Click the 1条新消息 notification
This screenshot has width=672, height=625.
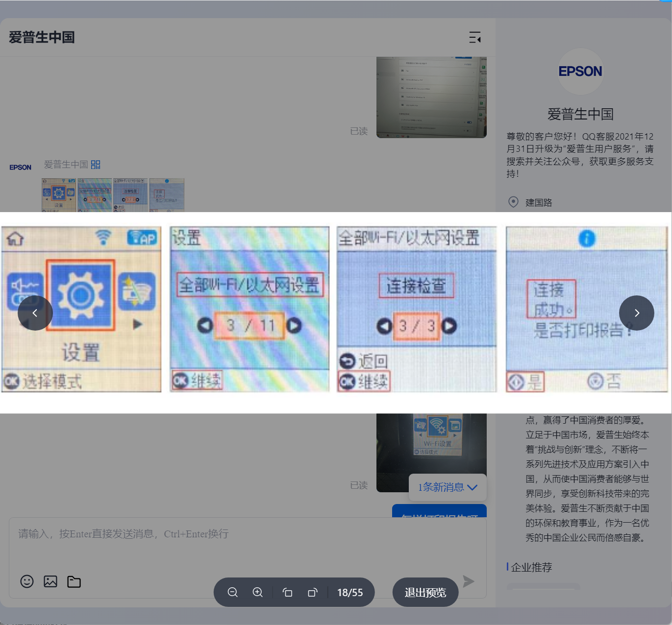(x=448, y=487)
